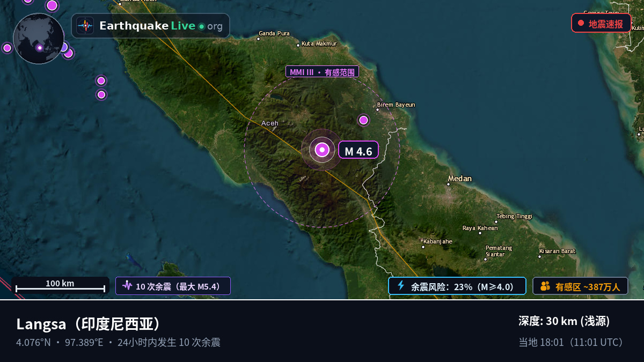Click the lightning bolt aftershock risk icon
This screenshot has height=362, width=644.
click(x=400, y=285)
